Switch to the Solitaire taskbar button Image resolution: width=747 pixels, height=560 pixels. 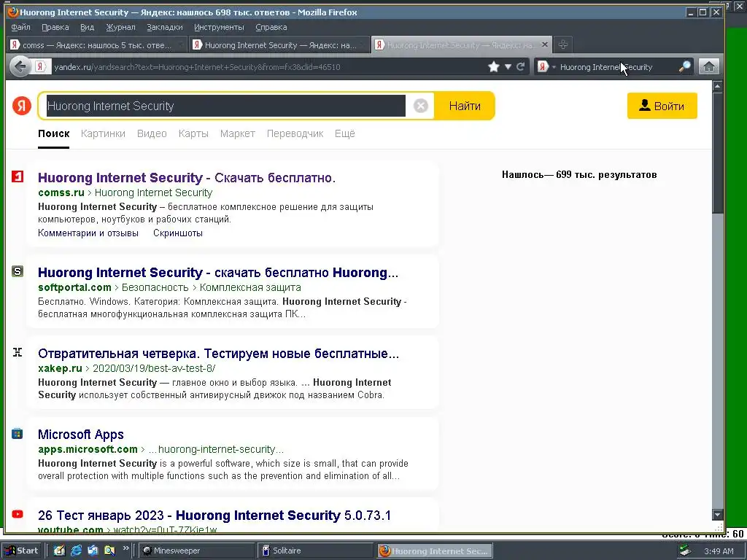[x=317, y=551]
